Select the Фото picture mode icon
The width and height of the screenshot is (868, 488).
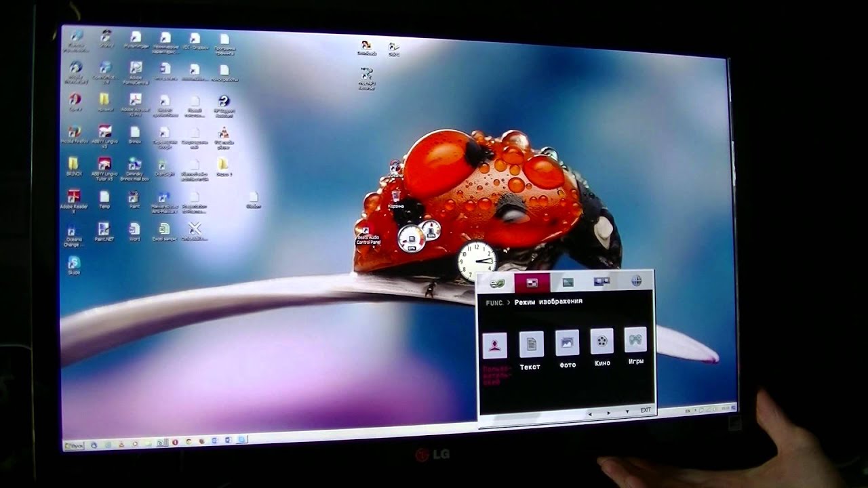pos(567,343)
